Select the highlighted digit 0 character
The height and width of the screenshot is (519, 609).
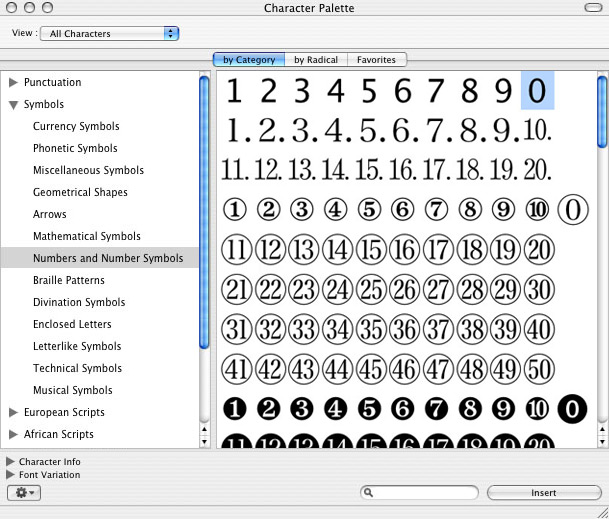pos(538,91)
